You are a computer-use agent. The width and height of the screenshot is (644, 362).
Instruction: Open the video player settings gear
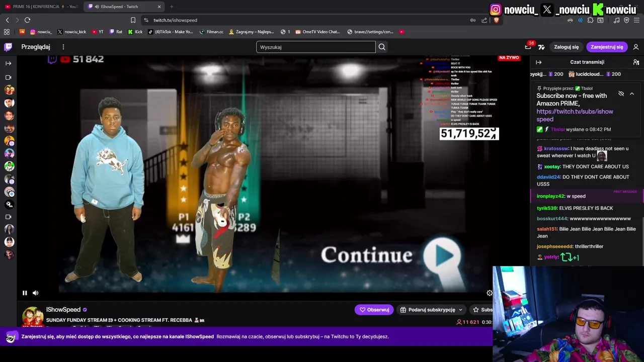(490, 293)
